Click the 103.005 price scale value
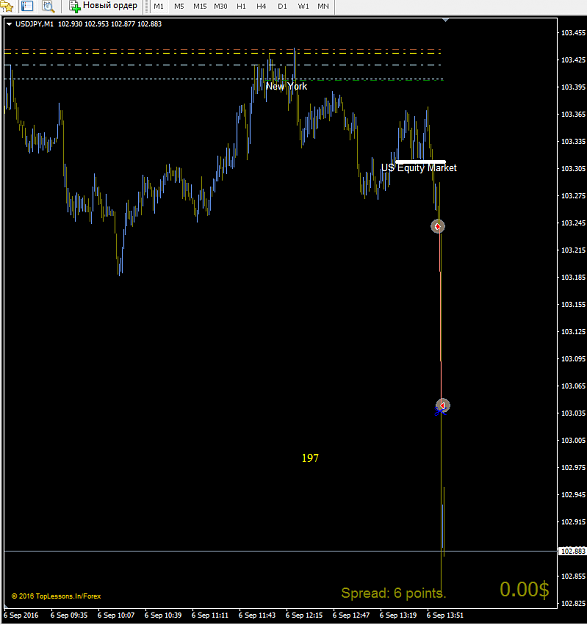Screen dimensions: 587x625 pos(573,440)
